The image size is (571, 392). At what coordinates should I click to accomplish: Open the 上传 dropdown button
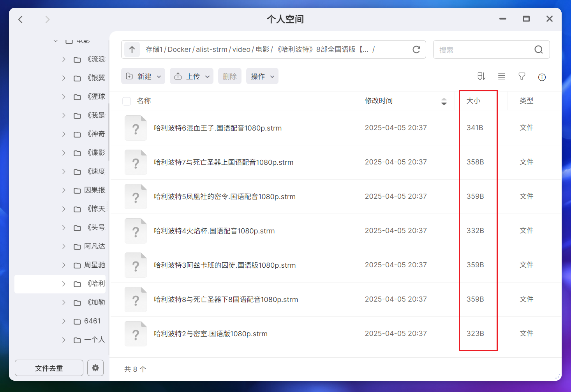(x=192, y=76)
